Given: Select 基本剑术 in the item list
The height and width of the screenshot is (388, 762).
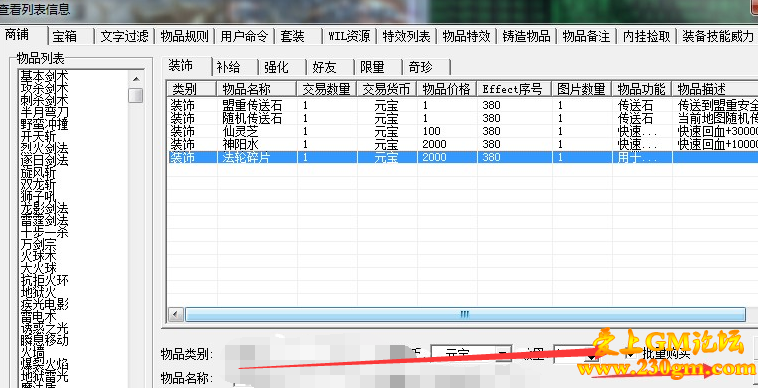Looking at the screenshot, I should point(44,76).
